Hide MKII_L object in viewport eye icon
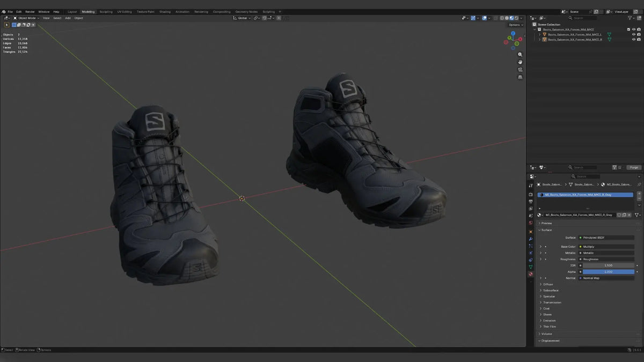Viewport: 644px width, 362px height. tap(634, 34)
